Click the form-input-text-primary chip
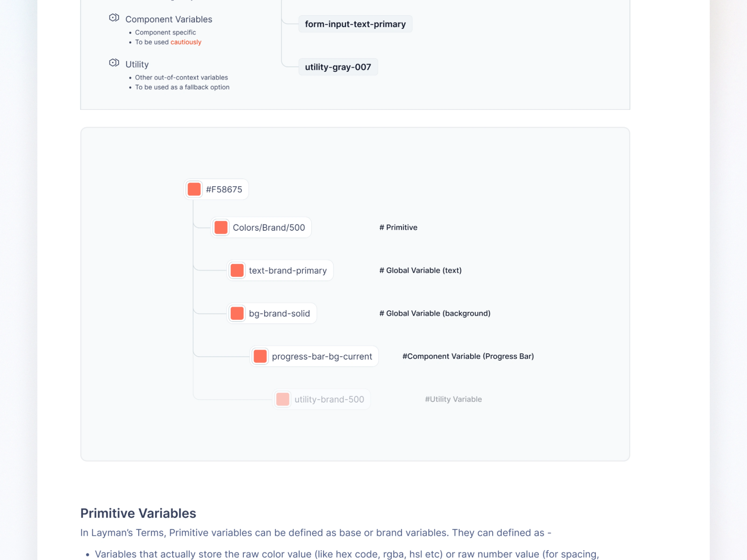Image resolution: width=747 pixels, height=560 pixels. 355,24
